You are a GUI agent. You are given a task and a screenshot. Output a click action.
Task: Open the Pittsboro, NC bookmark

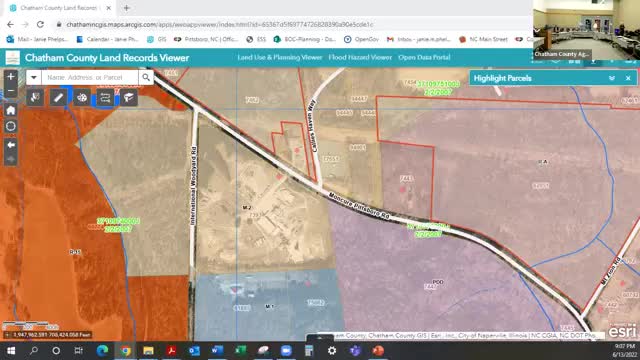point(206,39)
